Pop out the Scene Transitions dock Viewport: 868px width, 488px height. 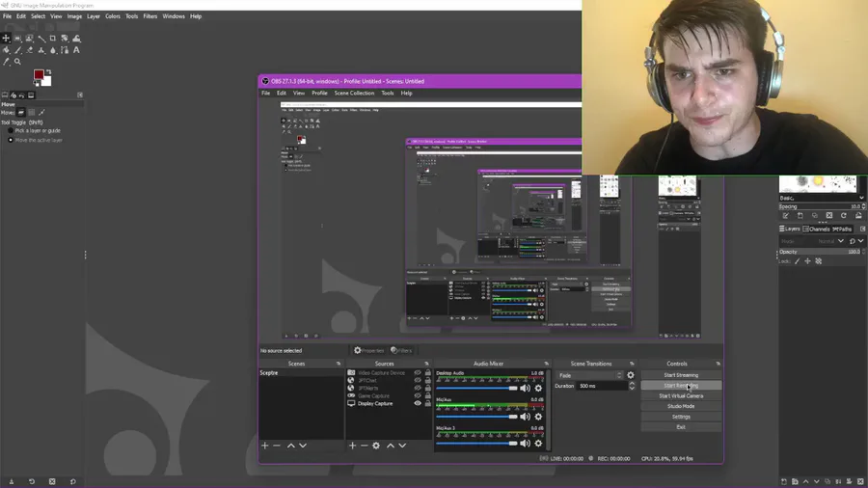632,364
